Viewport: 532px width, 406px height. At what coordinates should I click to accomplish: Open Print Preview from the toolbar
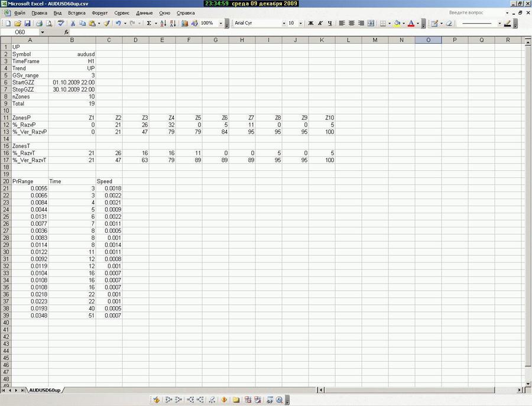(x=50, y=23)
